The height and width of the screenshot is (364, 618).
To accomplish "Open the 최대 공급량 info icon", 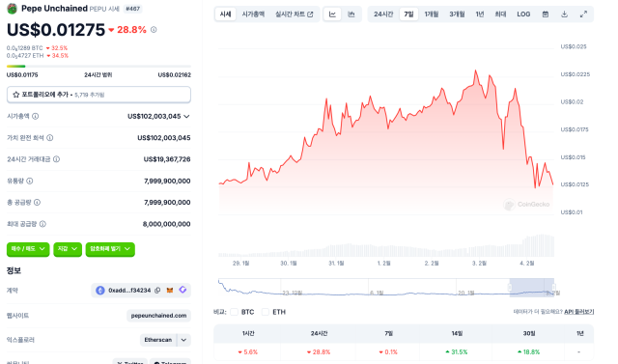I will tap(42, 224).
